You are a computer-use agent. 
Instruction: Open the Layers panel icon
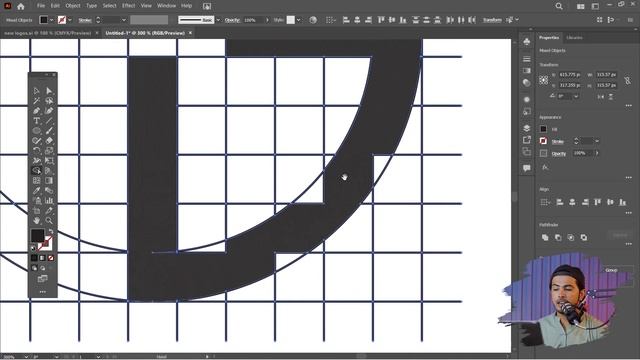point(527,128)
